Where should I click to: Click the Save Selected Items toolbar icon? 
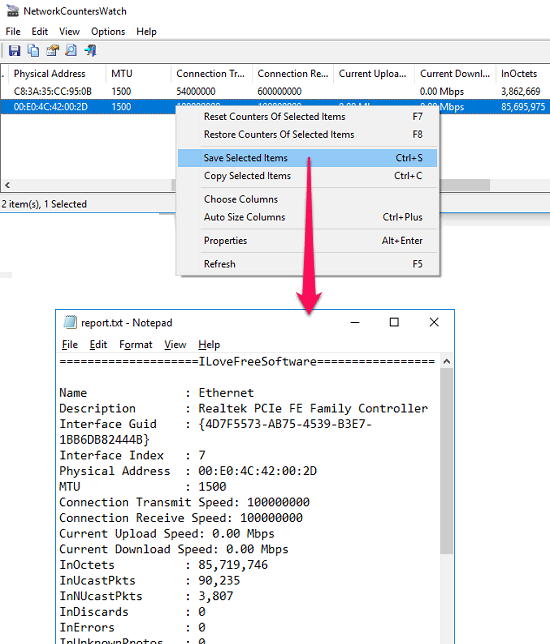click(x=14, y=51)
